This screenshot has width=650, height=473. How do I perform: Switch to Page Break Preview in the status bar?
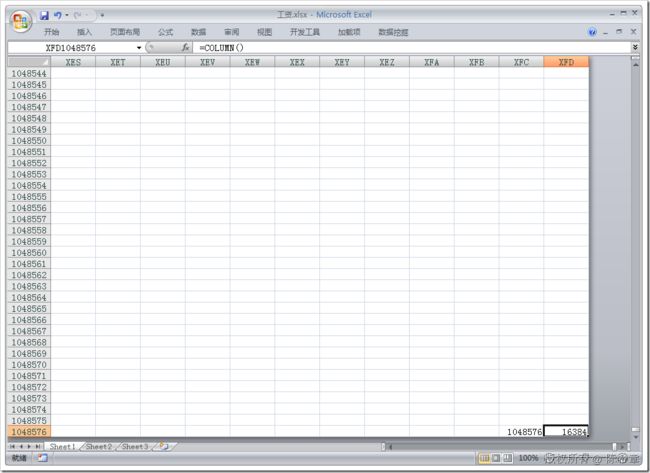point(507,458)
